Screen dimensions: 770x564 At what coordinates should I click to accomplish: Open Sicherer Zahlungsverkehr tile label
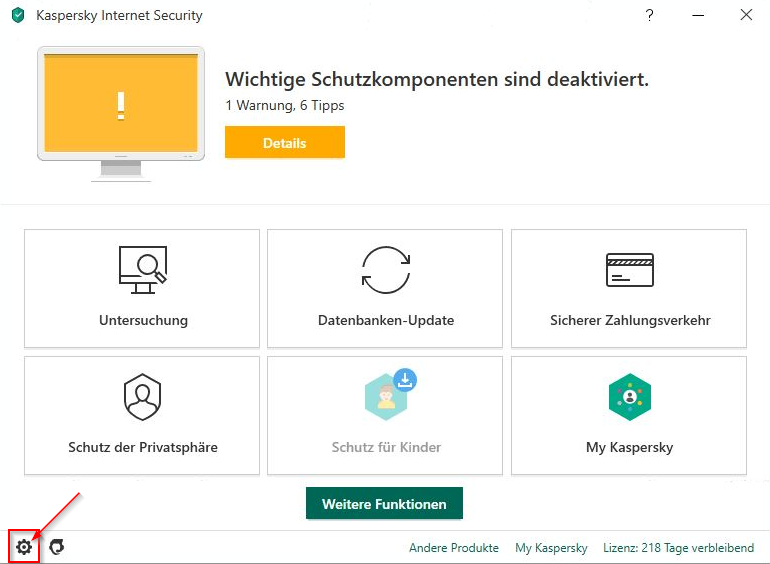pos(630,321)
